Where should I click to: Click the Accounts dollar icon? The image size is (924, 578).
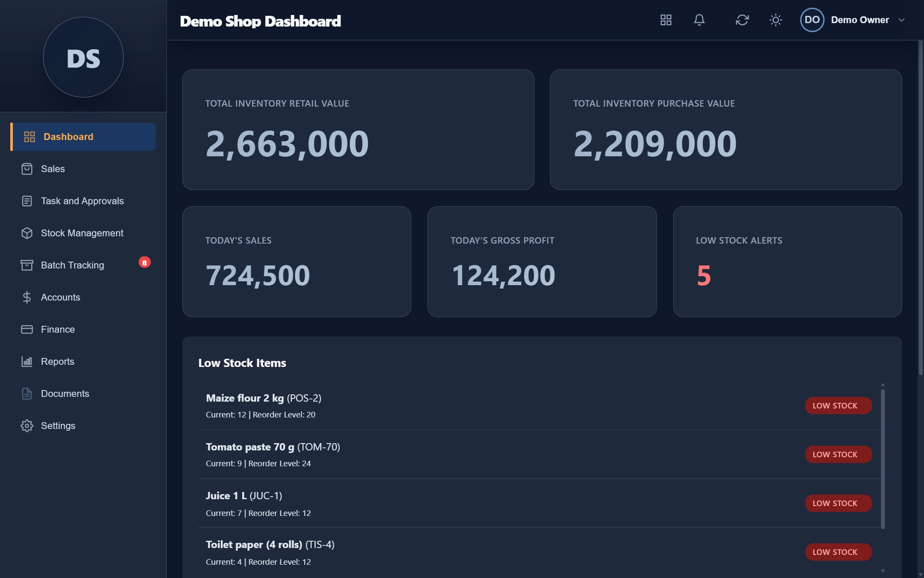(27, 298)
